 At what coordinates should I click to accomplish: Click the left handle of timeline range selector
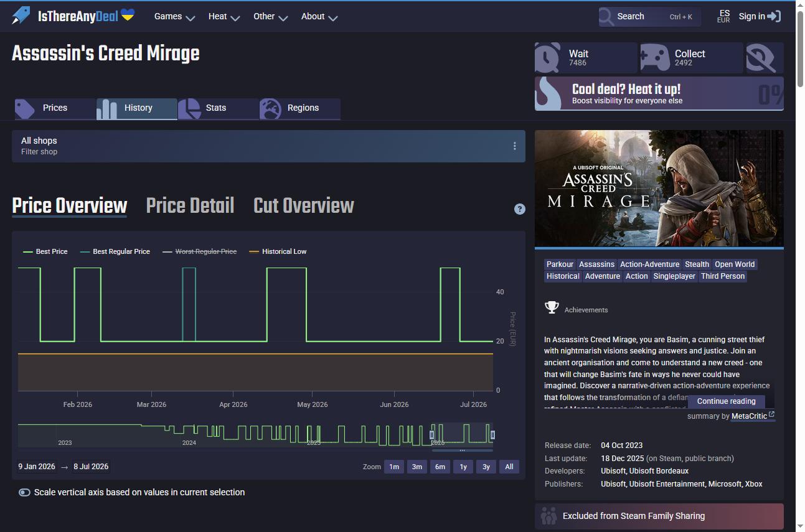click(432, 435)
